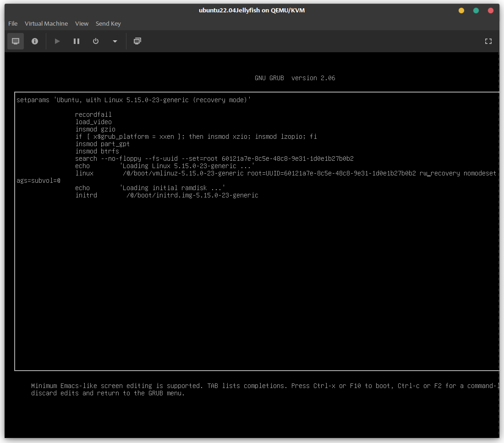This screenshot has height=443, width=504.
Task: Expand the View menu
Action: (x=82, y=23)
